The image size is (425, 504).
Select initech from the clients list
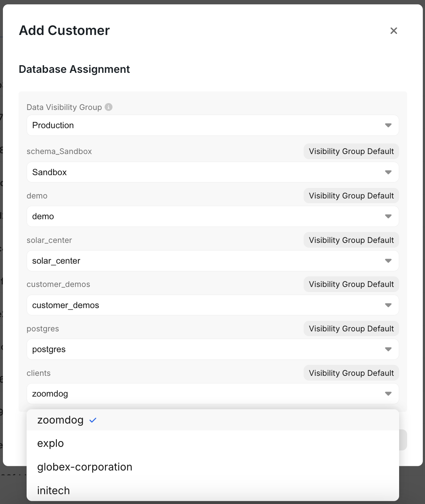pos(53,491)
